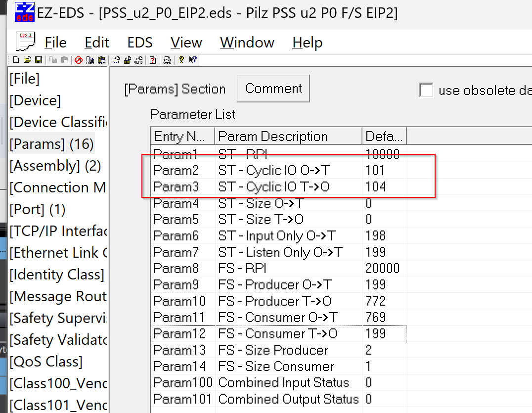The width and height of the screenshot is (532, 413).
Task: Toggle the 'use obsolete' checkbox
Action: pos(426,91)
